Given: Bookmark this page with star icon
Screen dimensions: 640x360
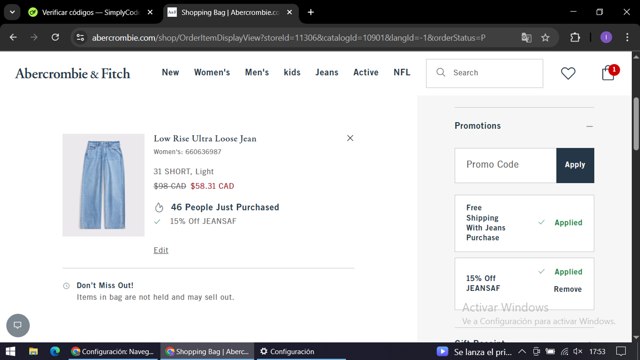Looking at the screenshot, I should pos(545,38).
